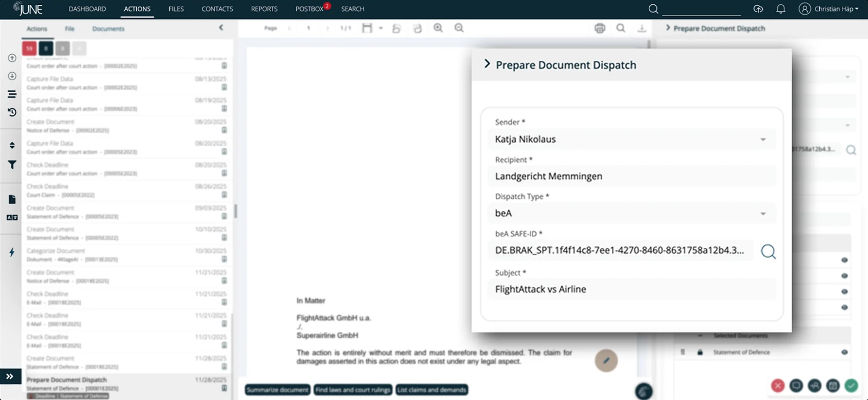Open the Sender dropdown showing Katja Nikolaus

[x=631, y=139]
